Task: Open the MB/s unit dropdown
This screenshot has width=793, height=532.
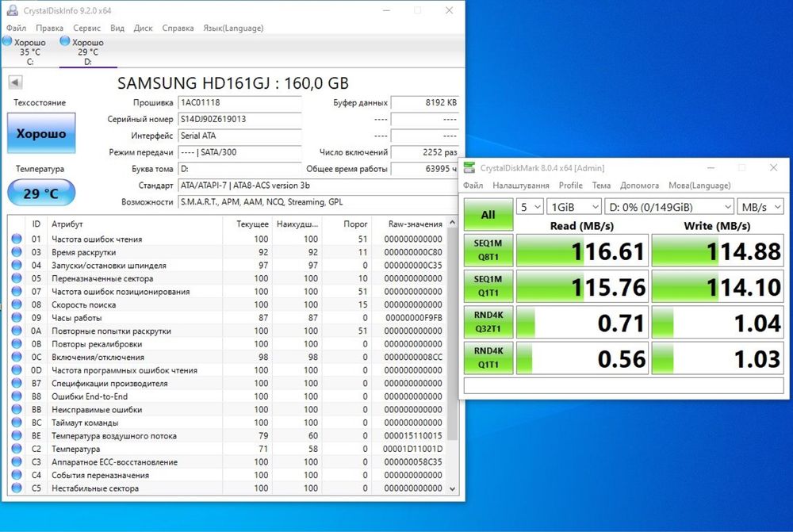Action: 760,207
